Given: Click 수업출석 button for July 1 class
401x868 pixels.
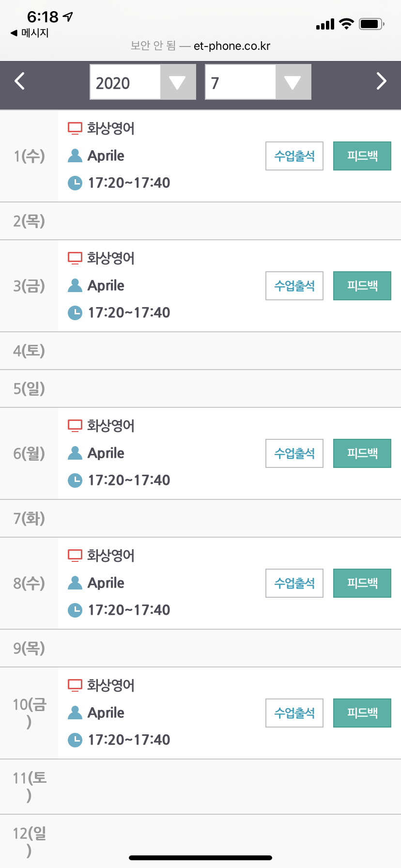Looking at the screenshot, I should click(294, 156).
